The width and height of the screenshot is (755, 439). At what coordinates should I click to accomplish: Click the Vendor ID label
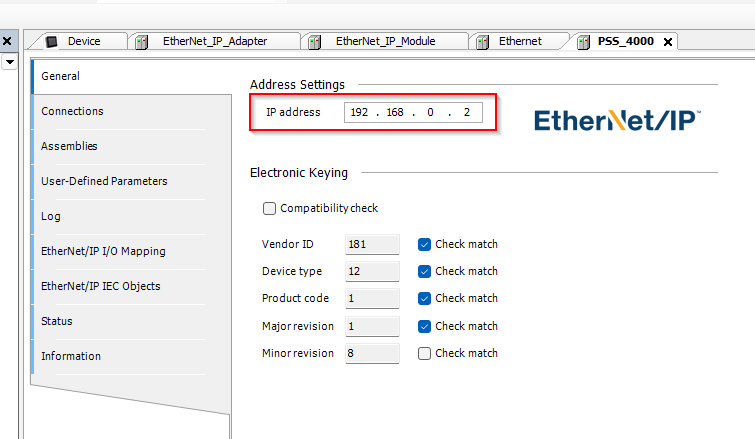pyautogui.click(x=287, y=245)
